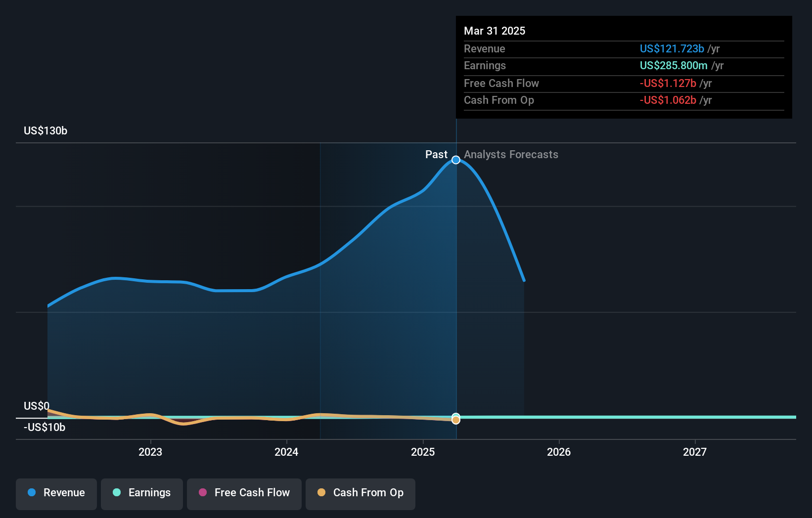Click the orange Cash From Op data point

point(456,420)
